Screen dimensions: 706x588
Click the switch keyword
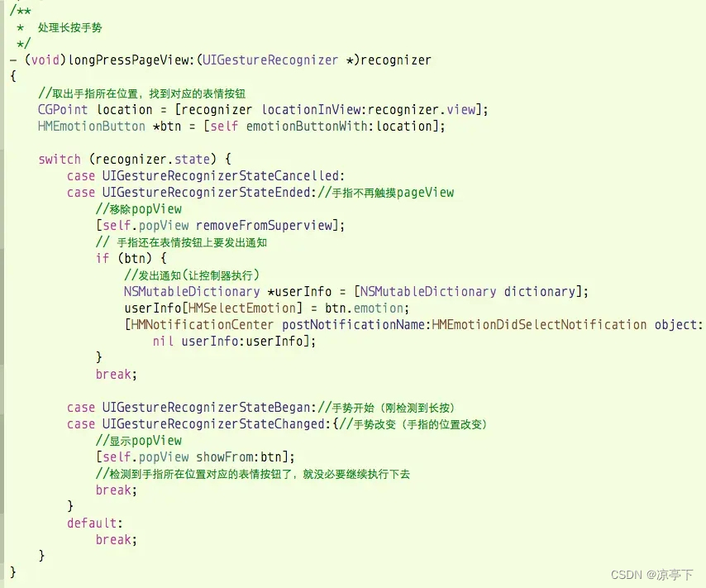click(x=60, y=159)
